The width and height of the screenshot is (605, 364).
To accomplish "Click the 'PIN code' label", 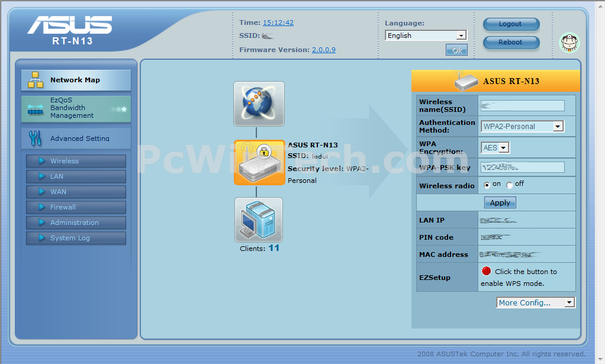I will pos(436,237).
